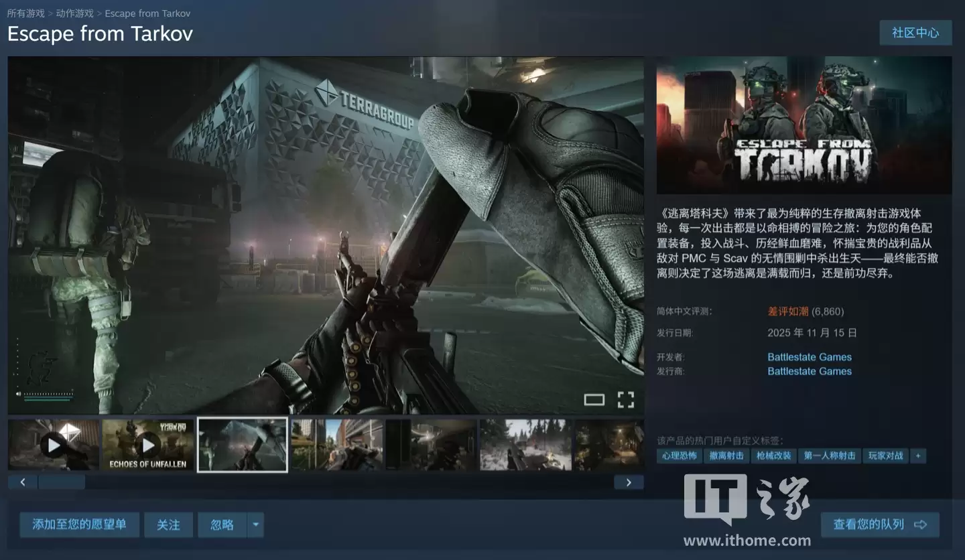
Task: Open the 社区中心 community hub
Action: point(915,33)
